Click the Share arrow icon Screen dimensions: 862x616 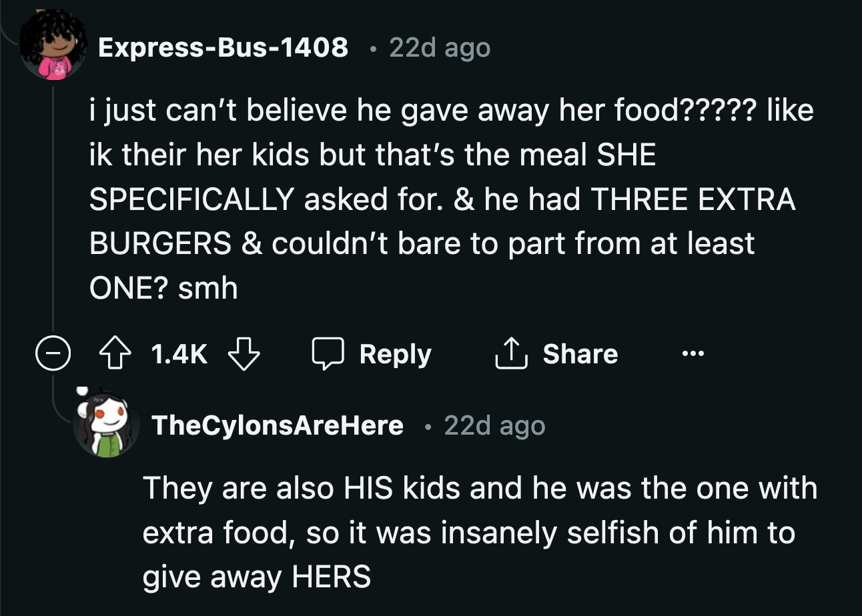coord(512,354)
